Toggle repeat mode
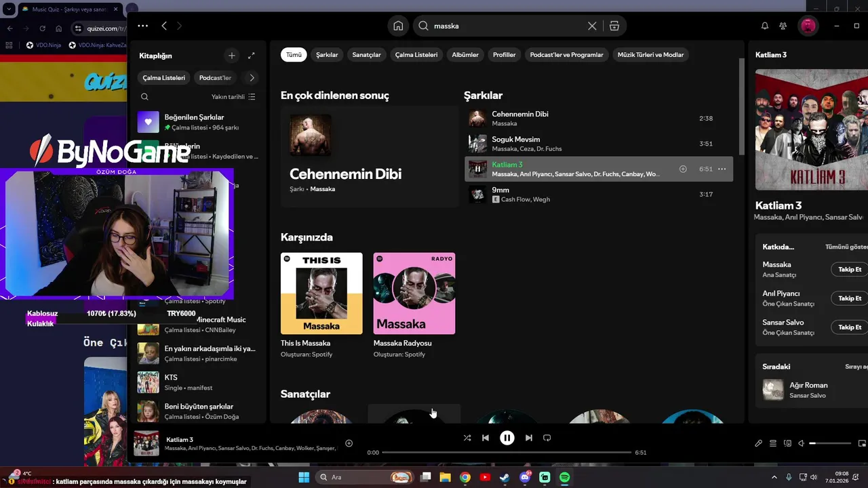 [547, 438]
